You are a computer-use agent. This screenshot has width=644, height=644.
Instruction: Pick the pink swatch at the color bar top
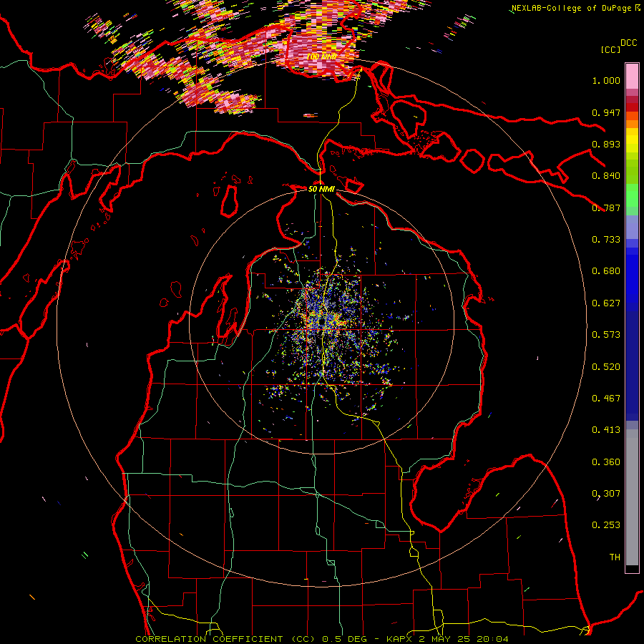pyautogui.click(x=632, y=76)
